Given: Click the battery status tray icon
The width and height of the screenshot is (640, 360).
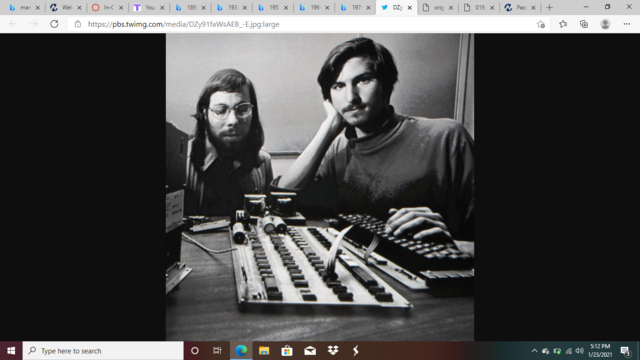Looking at the screenshot, I should coord(557,351).
